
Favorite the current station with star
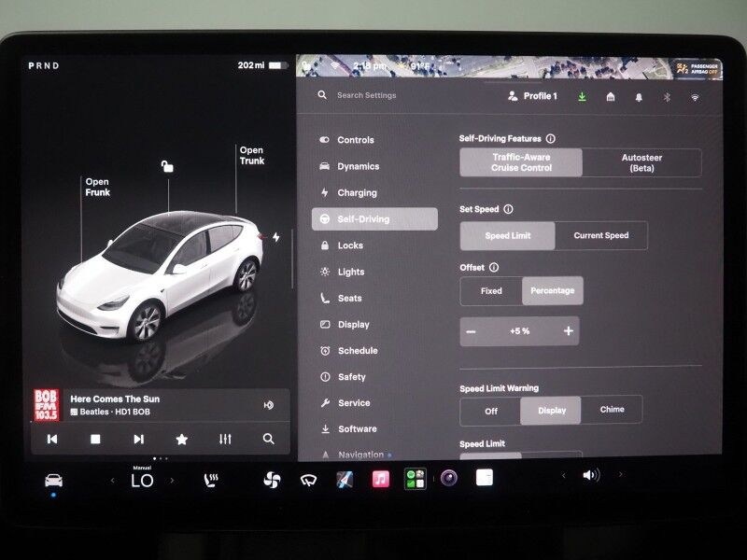pyautogui.click(x=181, y=439)
